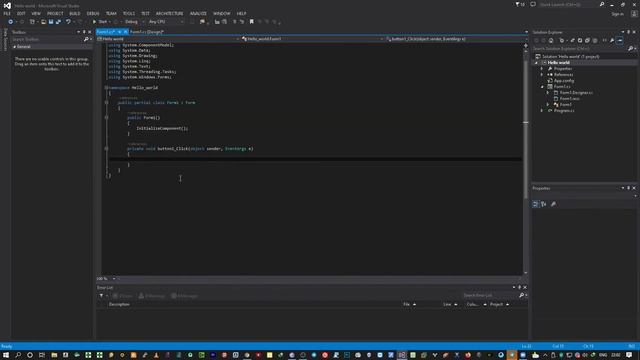This screenshot has height=360, width=640.
Task: Toggle Alphabetical sort in Properties panel
Action: 544,204
